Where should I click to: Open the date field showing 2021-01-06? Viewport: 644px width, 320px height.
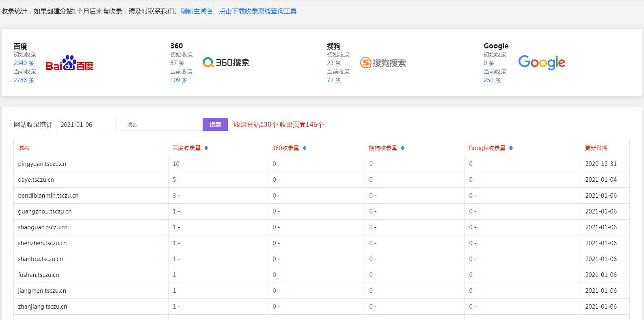pos(86,125)
